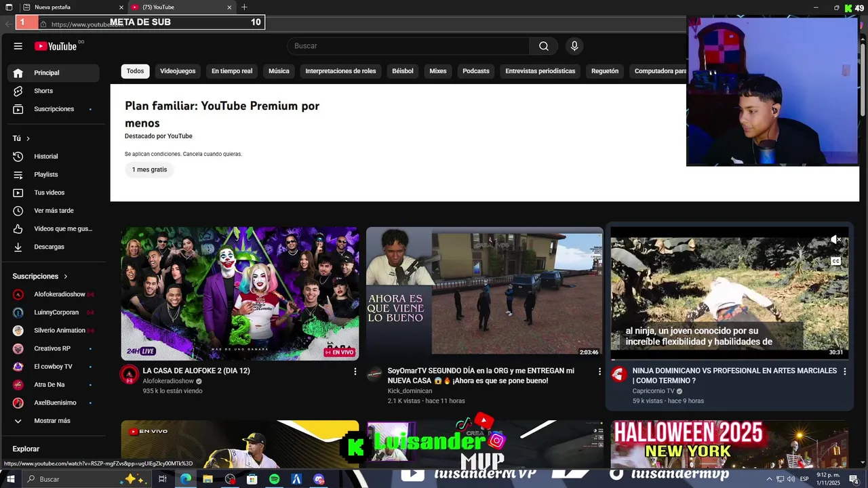This screenshot has width=868, height=488.
Task: Select the Mixes filter chip
Action: pos(438,71)
